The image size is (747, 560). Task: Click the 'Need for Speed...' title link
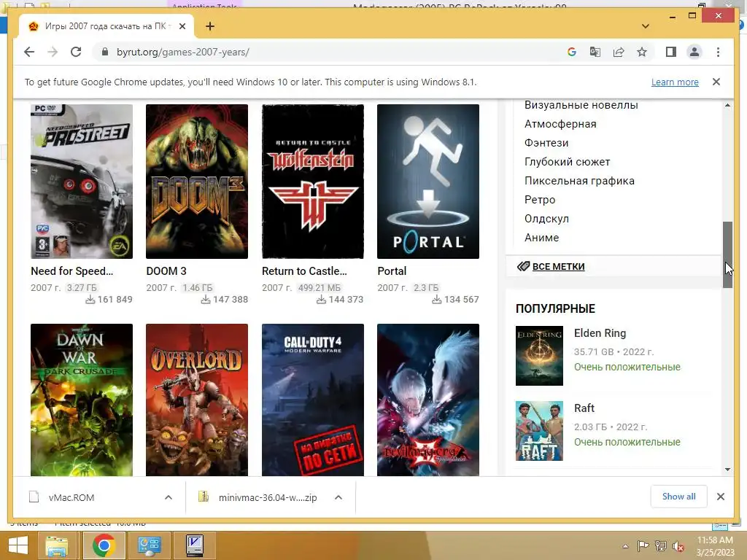tap(72, 271)
